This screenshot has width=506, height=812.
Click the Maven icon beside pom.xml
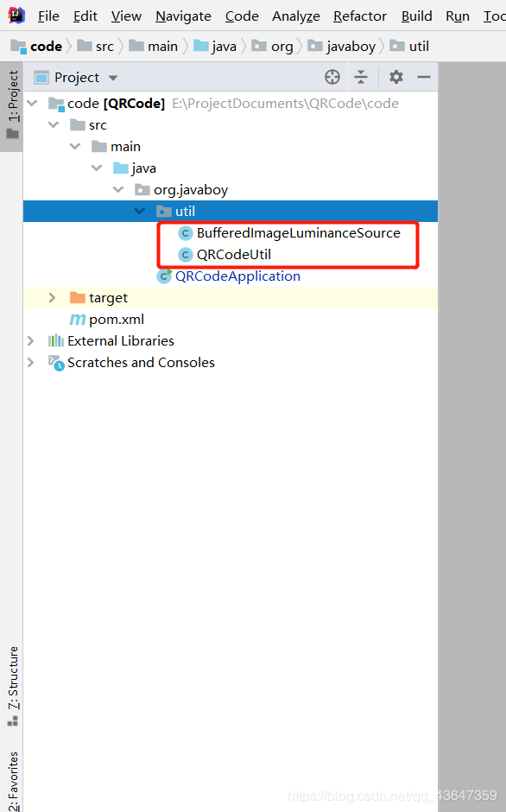[78, 320]
